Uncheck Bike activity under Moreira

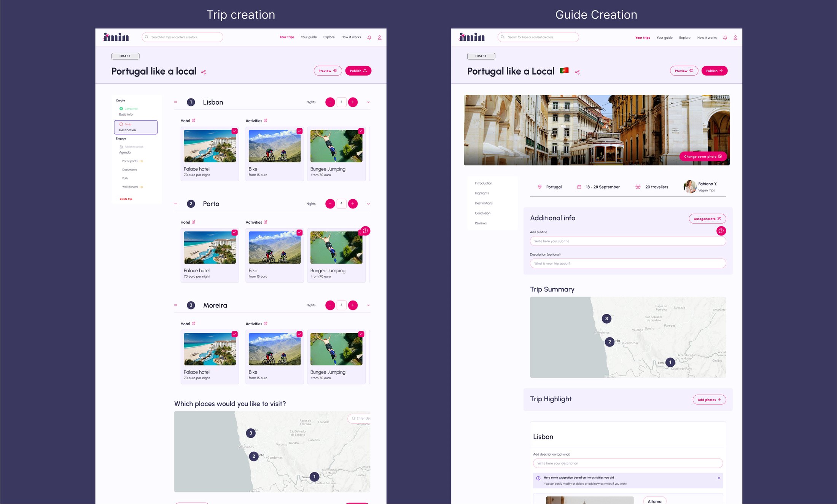pos(299,334)
